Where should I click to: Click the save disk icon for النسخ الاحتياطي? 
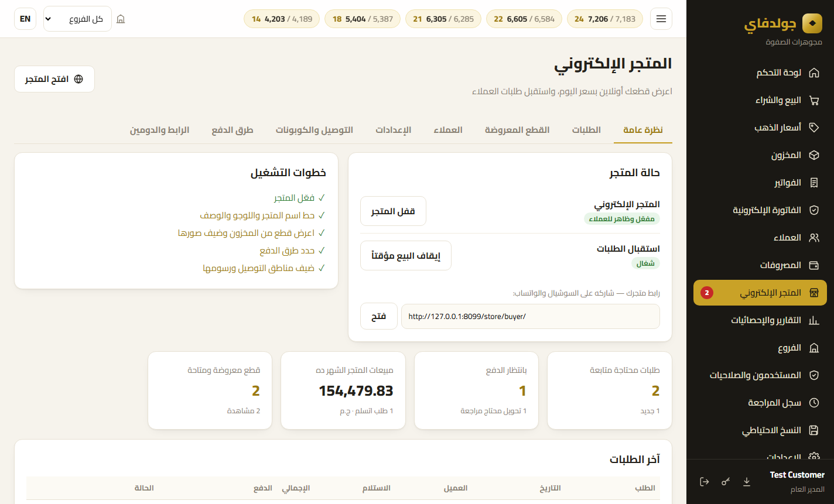[814, 430]
